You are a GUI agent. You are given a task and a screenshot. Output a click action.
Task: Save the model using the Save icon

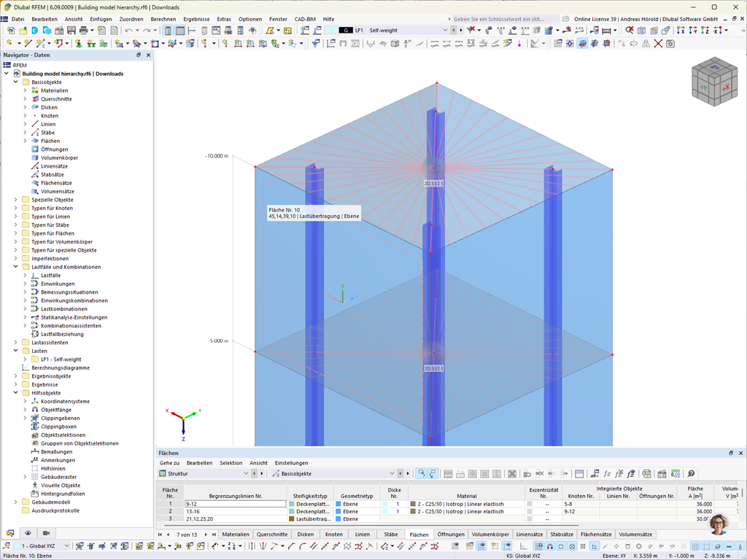pos(71,31)
